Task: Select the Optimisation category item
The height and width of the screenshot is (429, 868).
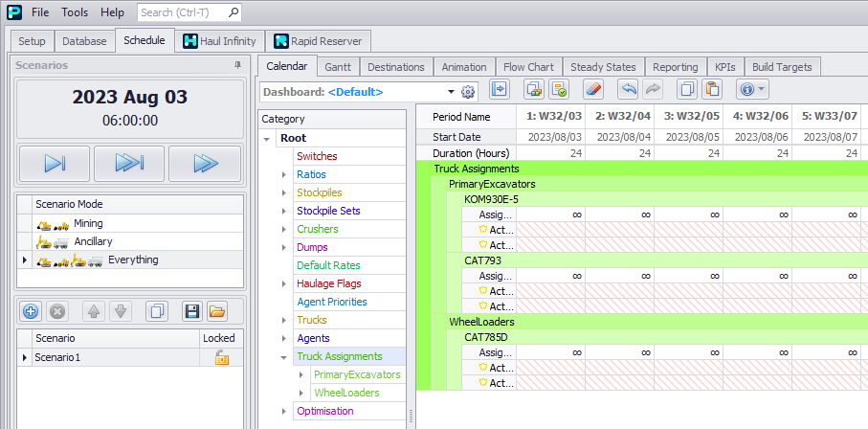Action: pyautogui.click(x=325, y=411)
